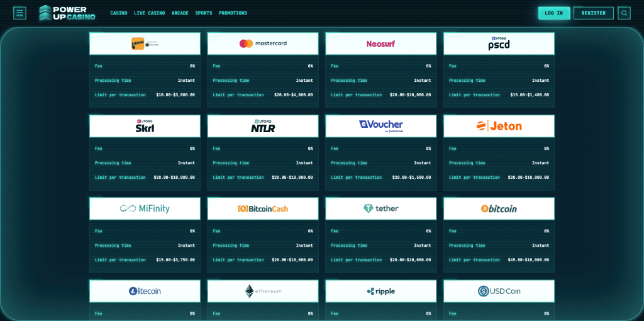Select the Utorg Skrl payment logo
Image resolution: width=644 pixels, height=321 pixels.
pyautogui.click(x=145, y=126)
